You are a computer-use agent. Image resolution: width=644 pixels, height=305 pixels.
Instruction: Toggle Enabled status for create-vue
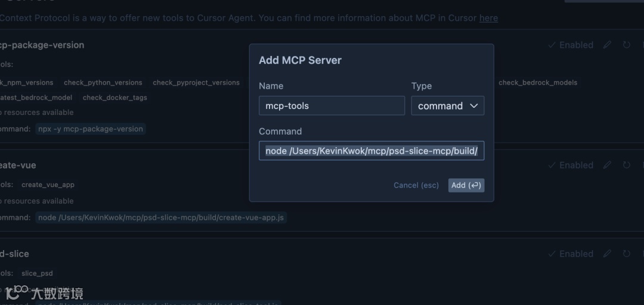(x=571, y=165)
